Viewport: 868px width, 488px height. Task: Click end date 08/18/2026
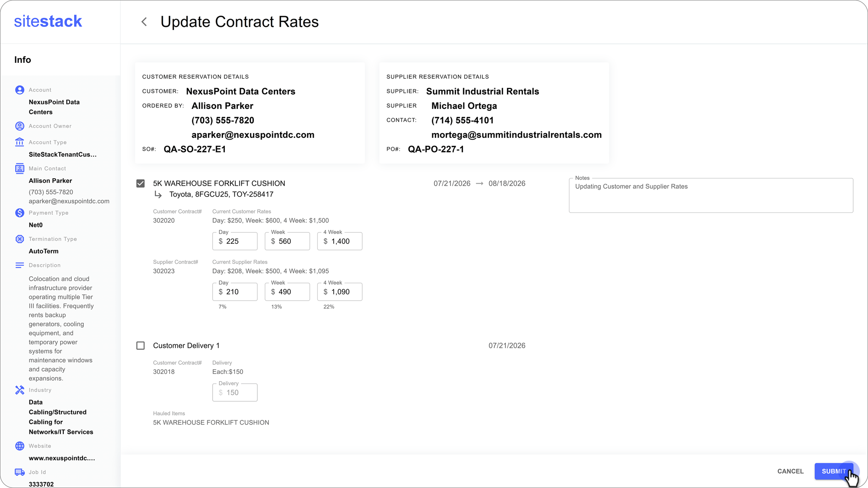tap(507, 183)
